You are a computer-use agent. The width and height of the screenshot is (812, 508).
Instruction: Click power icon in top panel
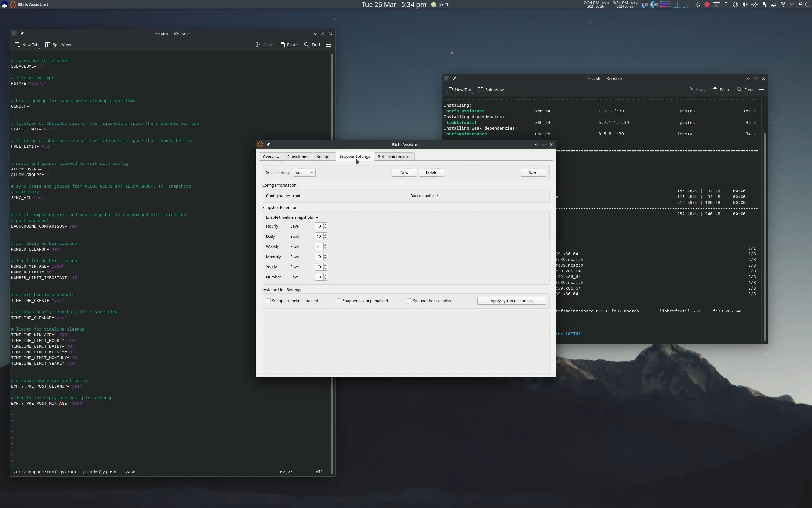click(x=808, y=5)
